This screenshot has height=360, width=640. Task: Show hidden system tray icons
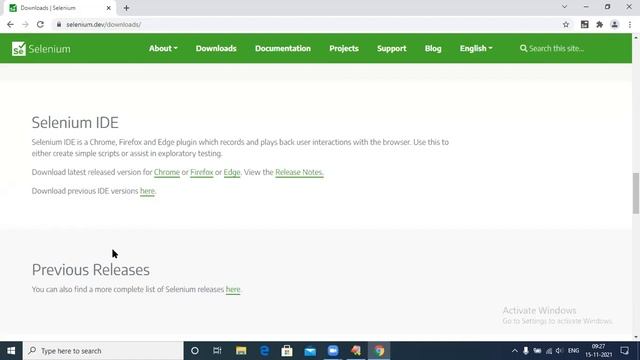click(514, 351)
